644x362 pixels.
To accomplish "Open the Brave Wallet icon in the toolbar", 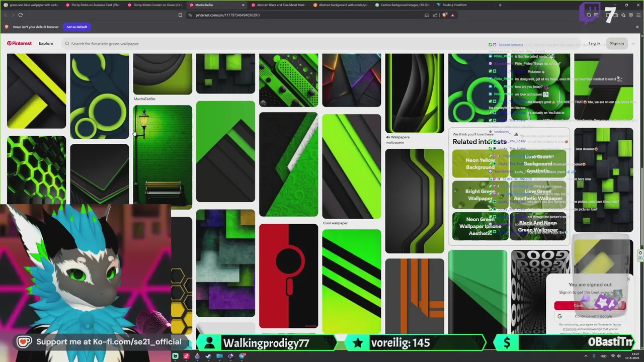I will pos(616,15).
